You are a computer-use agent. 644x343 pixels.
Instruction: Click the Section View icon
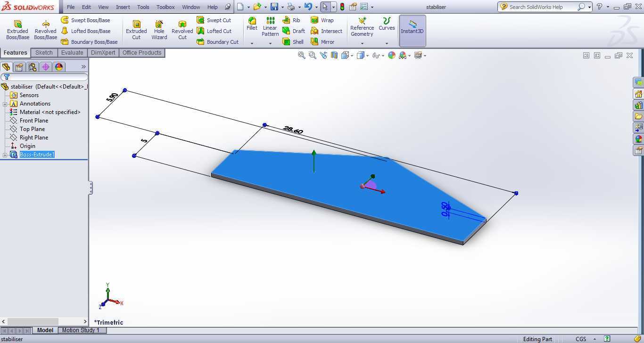[x=334, y=55]
